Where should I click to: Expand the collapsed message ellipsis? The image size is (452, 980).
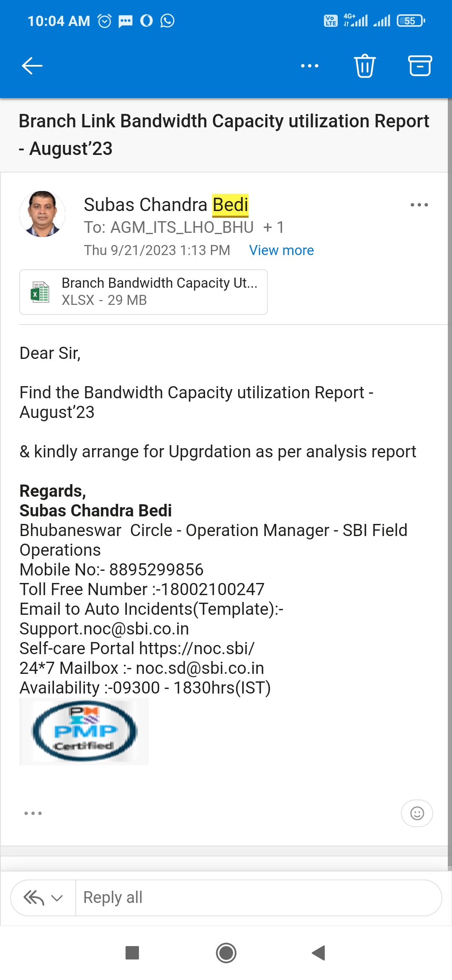click(x=33, y=813)
